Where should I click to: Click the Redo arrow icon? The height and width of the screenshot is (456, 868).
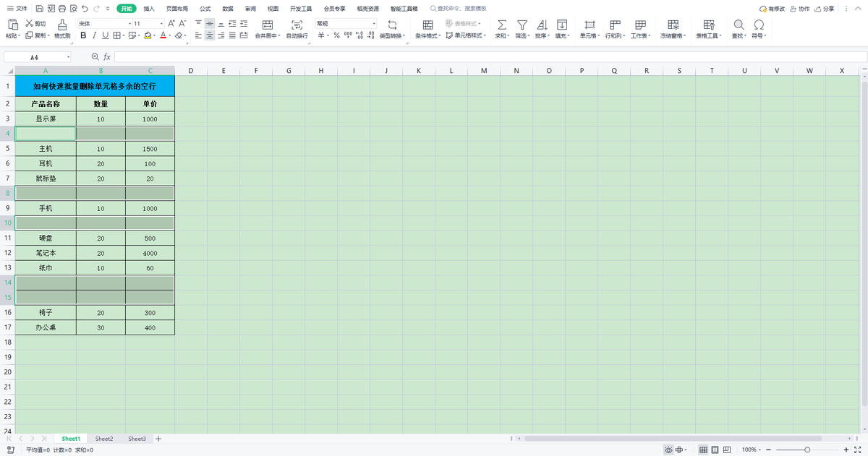96,9
